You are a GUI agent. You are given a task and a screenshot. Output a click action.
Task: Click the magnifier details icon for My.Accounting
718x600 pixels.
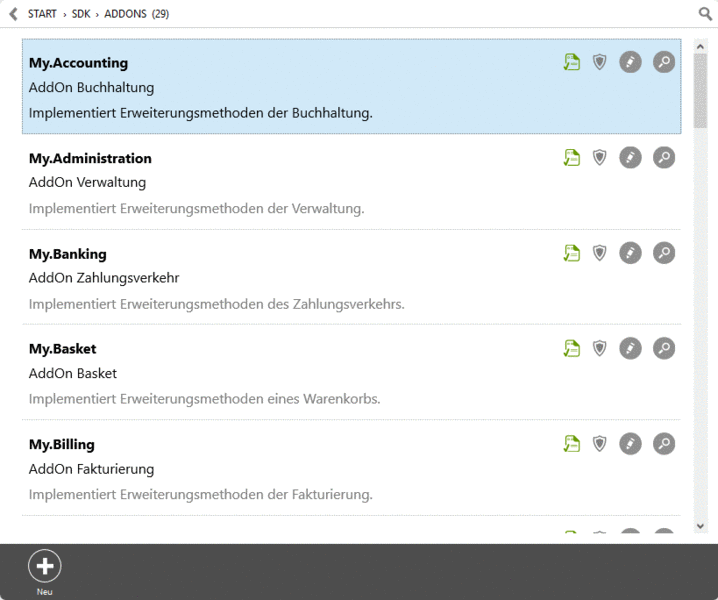664,62
